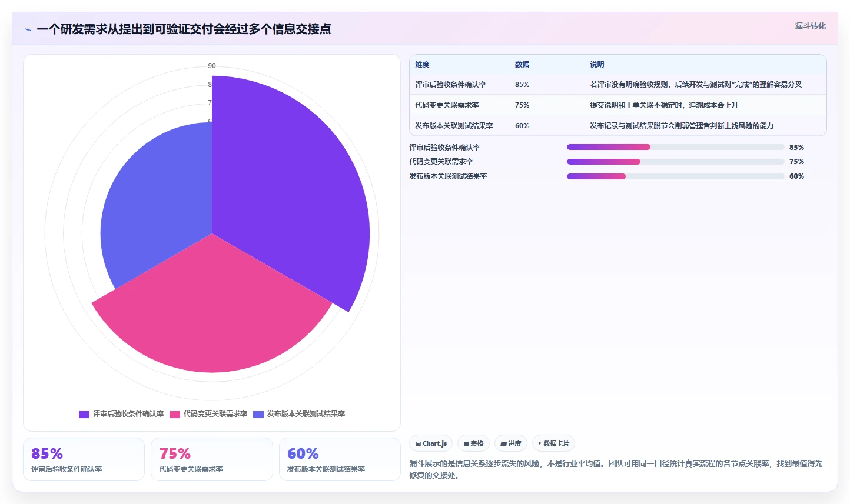The image size is (850, 504).
Task: Click the 60% value in the table
Action: pos(522,126)
